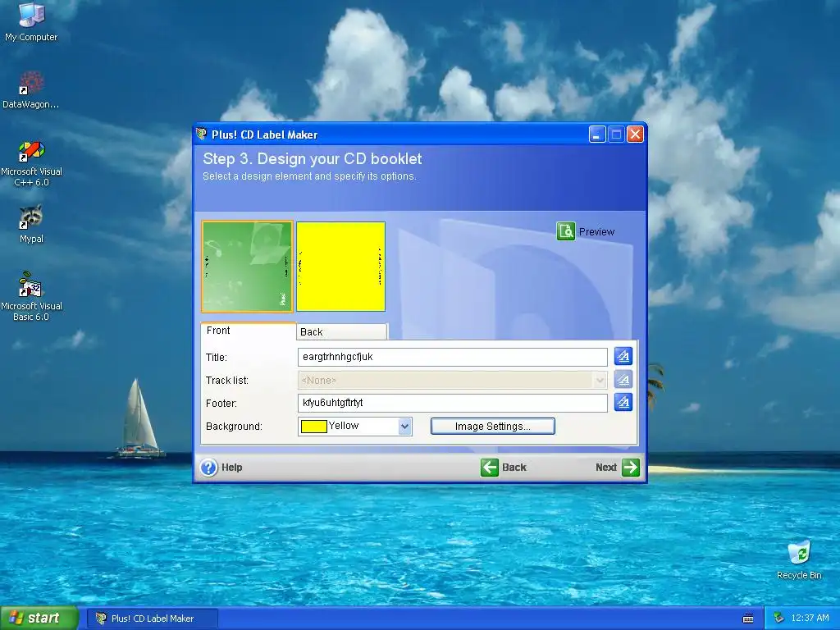This screenshot has width=840, height=630.
Task: Close the CD Label Maker window
Action: click(636, 134)
